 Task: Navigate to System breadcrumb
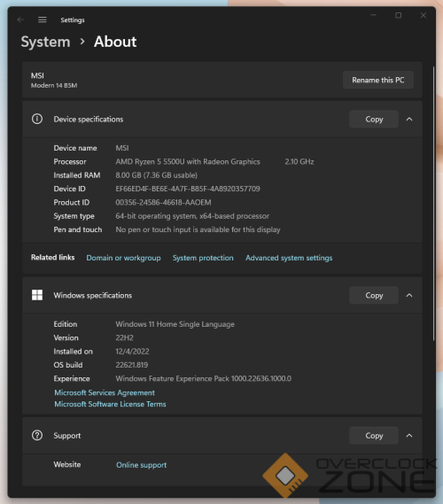tap(46, 42)
